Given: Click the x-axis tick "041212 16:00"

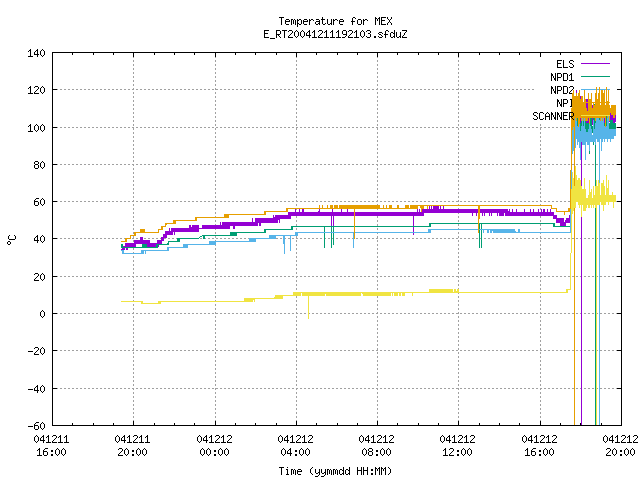Looking at the screenshot, I should [540, 446].
